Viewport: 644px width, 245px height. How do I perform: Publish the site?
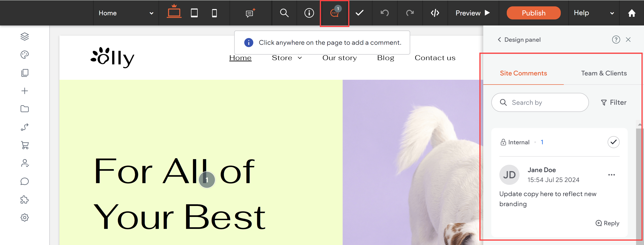(x=533, y=13)
